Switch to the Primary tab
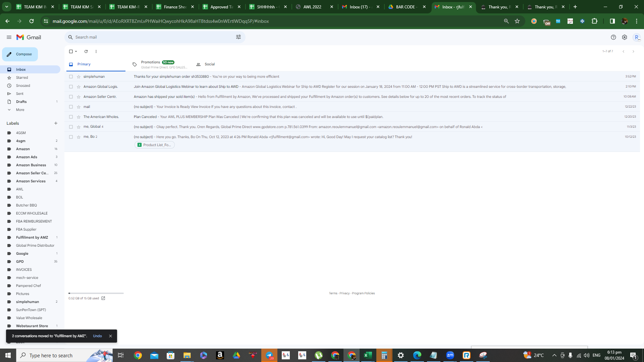The width and height of the screenshot is (644, 362). (96, 64)
